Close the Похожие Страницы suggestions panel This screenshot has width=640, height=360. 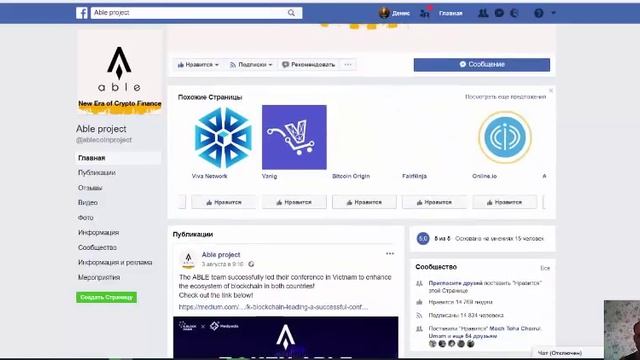pos(551,91)
